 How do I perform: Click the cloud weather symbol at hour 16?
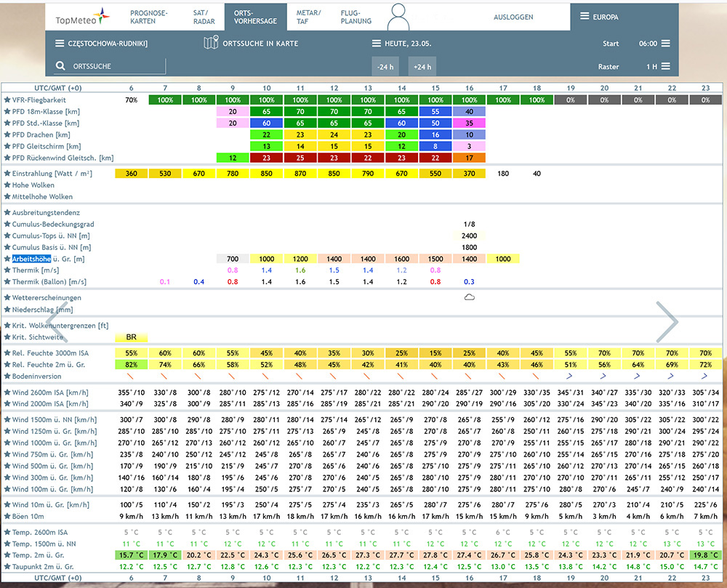[x=469, y=297]
